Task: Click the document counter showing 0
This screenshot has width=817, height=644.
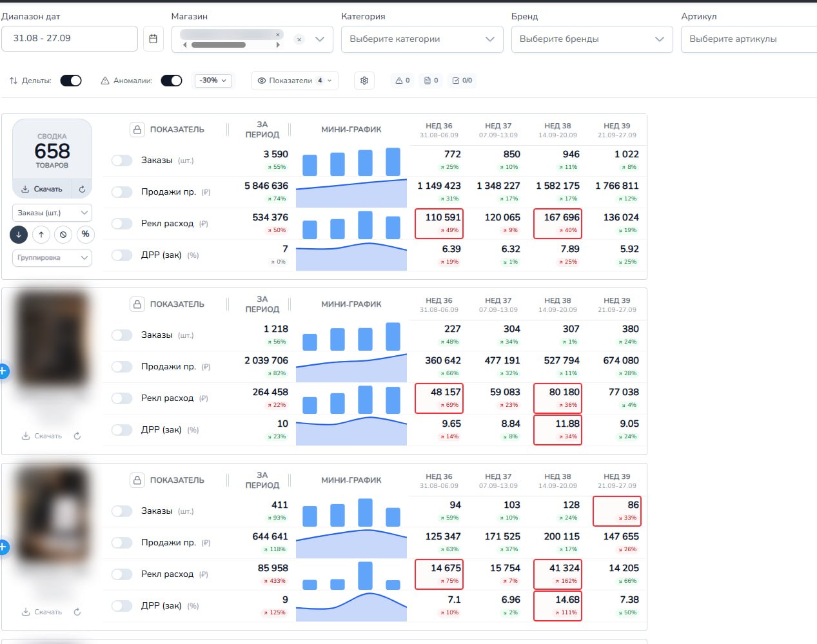Action: point(431,81)
